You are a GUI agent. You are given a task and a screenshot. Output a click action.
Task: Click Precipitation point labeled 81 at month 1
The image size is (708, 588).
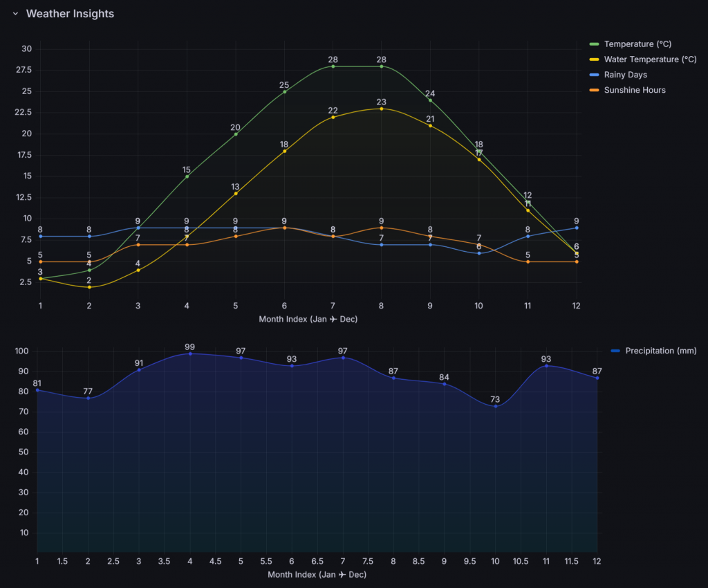[x=37, y=390]
